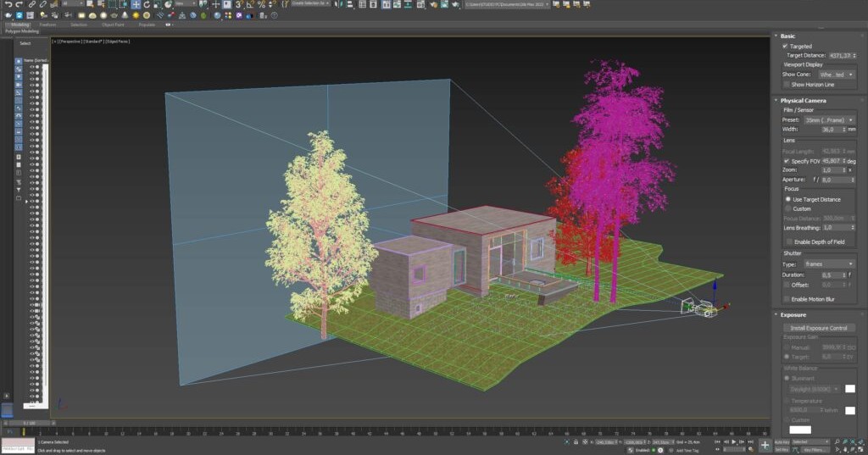This screenshot has width=868, height=455.
Task: Switch to the Object Paint ribbon tab
Action: [x=113, y=25]
